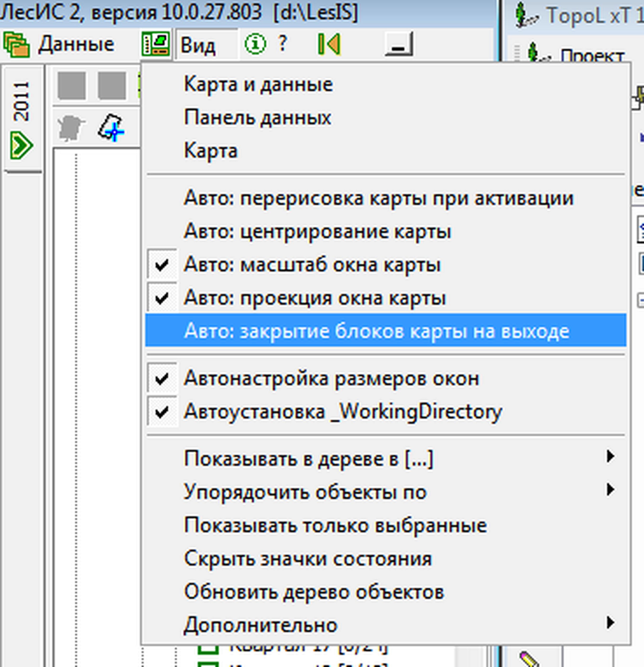The width and height of the screenshot is (644, 667).
Task: Click Показывать только выбранные
Action: pyautogui.click(x=386, y=525)
